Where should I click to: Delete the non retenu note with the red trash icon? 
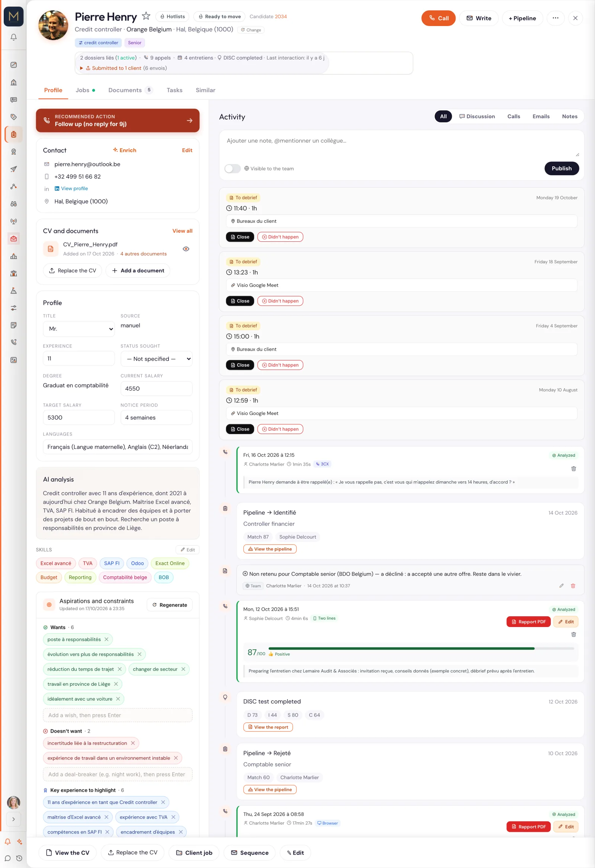(x=573, y=586)
